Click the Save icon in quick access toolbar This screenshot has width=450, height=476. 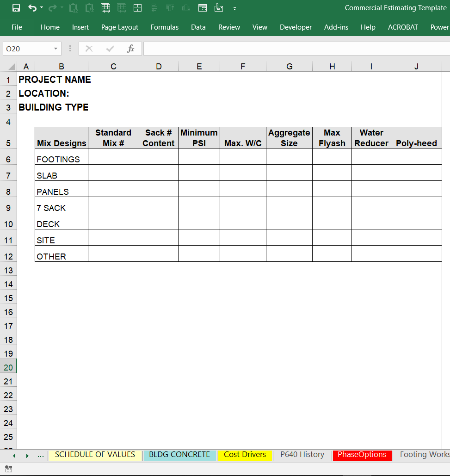(16, 8)
